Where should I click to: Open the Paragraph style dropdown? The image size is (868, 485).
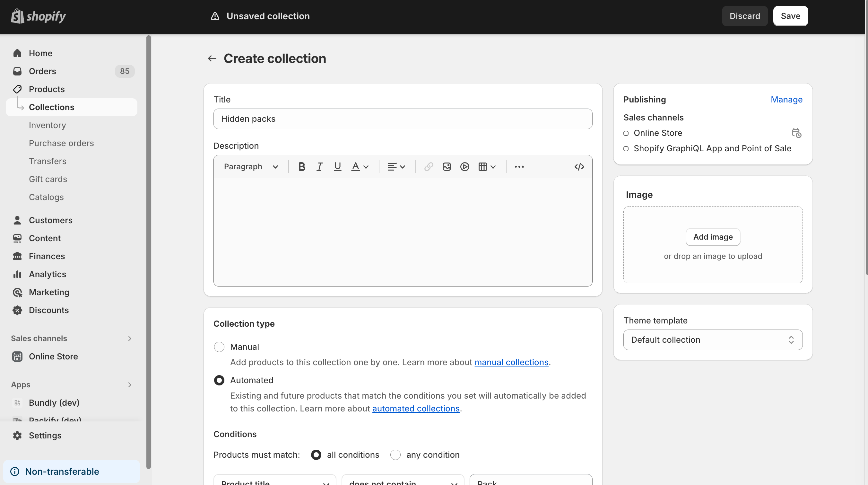point(251,167)
